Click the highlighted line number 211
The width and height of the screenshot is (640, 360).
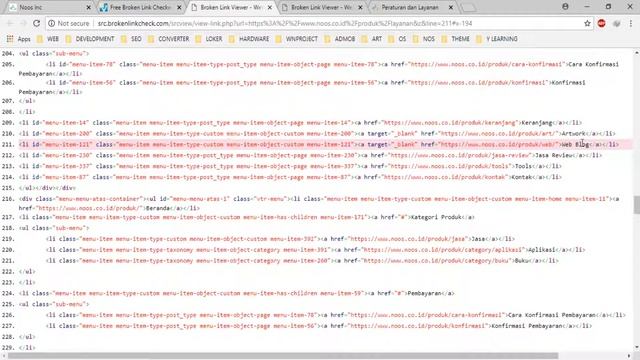(x=8, y=144)
